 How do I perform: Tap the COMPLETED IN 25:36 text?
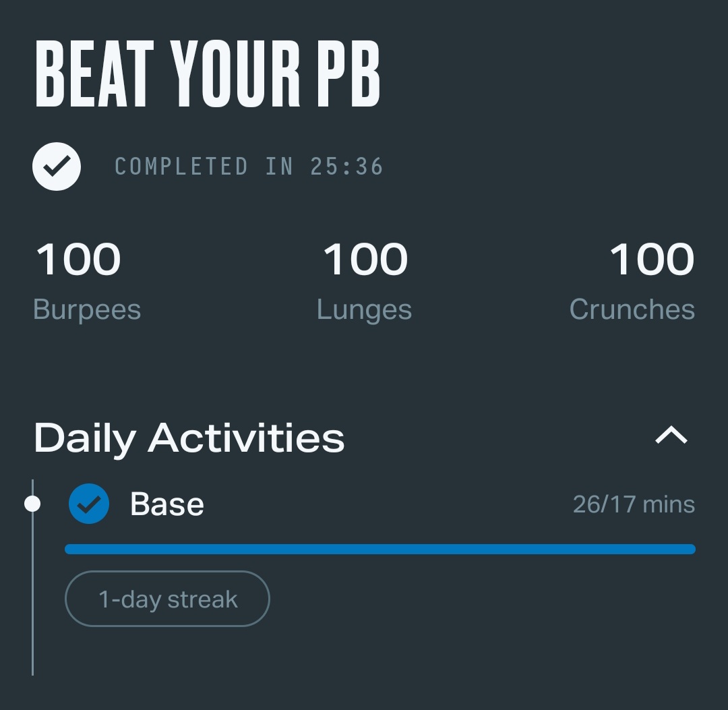(249, 167)
